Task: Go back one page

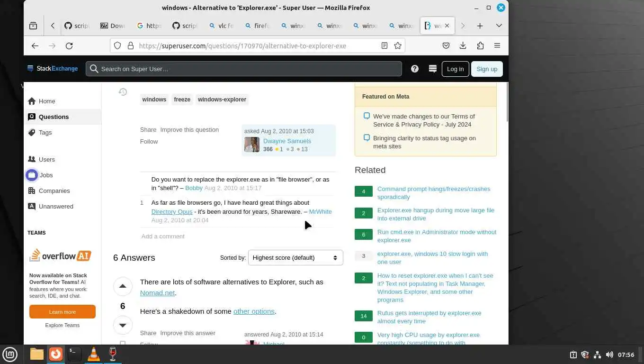Action: tap(35, 45)
